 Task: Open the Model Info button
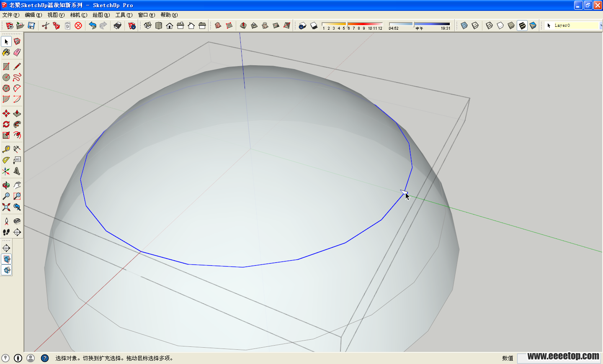pos(132,26)
